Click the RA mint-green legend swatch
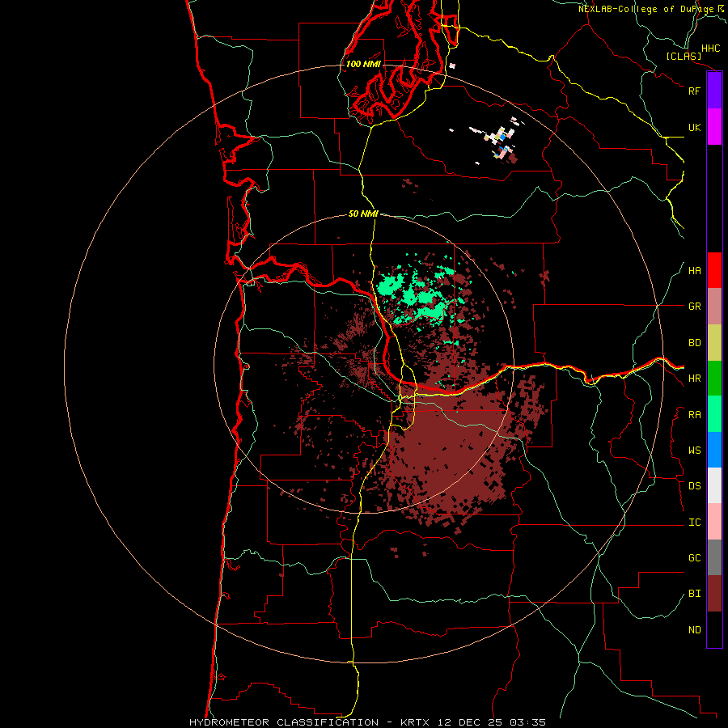The width and height of the screenshot is (728, 728). [x=714, y=414]
